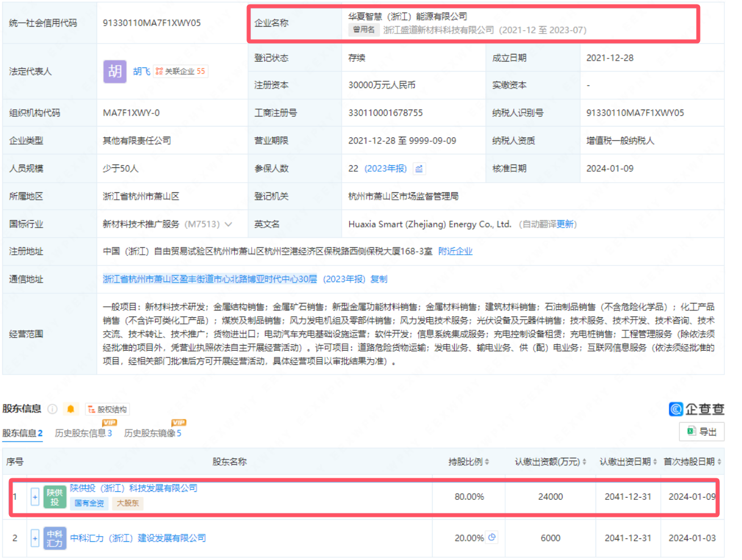The image size is (742, 560).
Task: Click English name Huaxia Smart (Zhejiang) Energy Co., Ltd.
Action: point(430,224)
